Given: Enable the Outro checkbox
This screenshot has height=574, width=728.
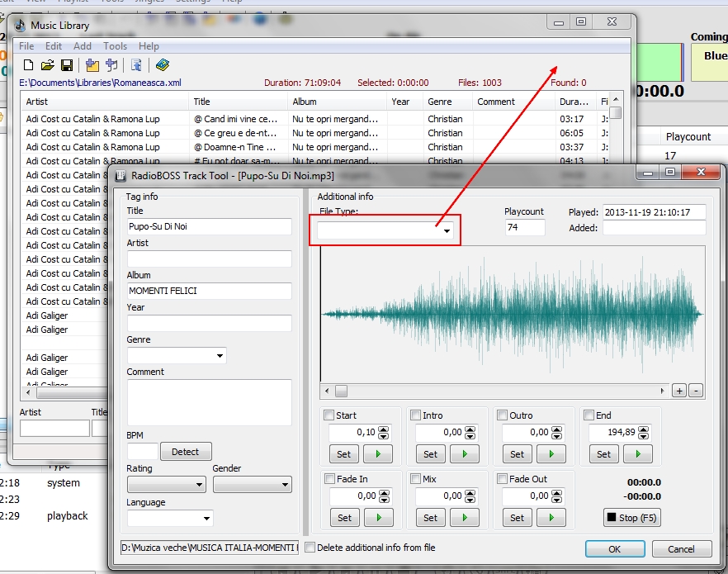Looking at the screenshot, I should pyautogui.click(x=502, y=415).
